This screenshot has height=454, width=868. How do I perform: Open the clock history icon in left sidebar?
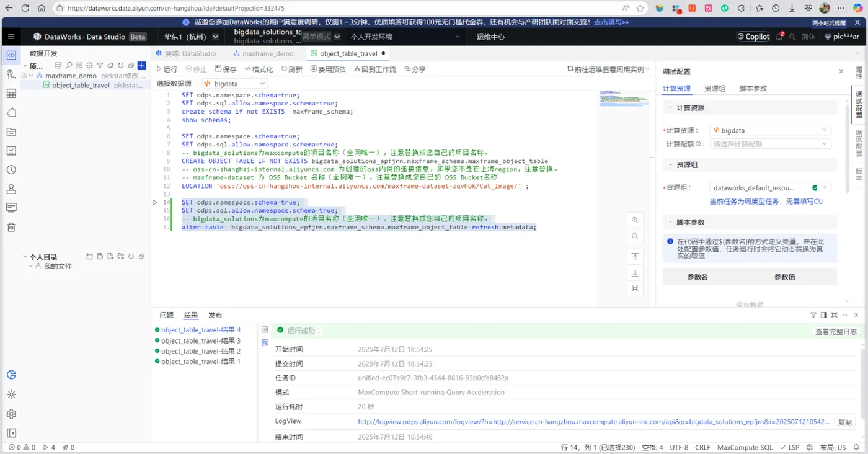[x=11, y=170]
